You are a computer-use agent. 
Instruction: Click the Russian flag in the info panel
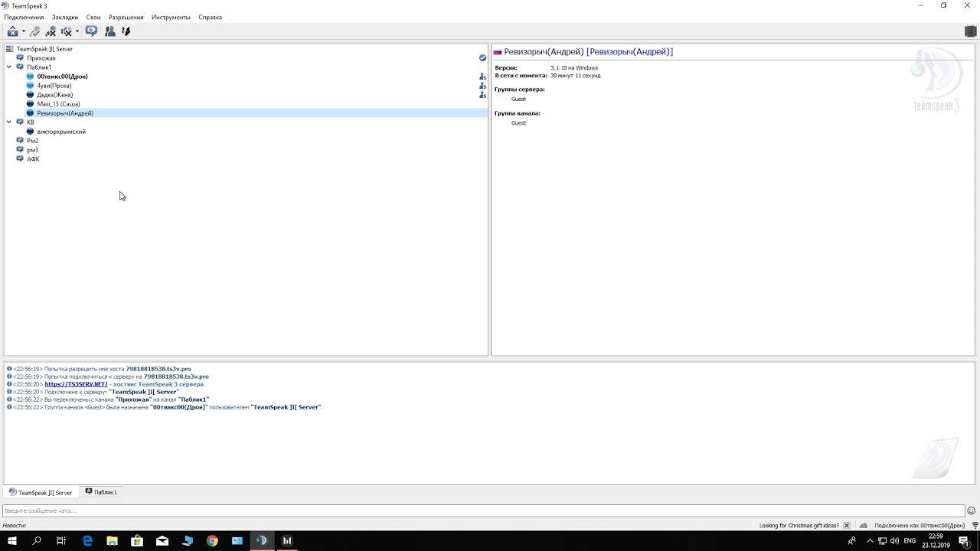pos(498,52)
